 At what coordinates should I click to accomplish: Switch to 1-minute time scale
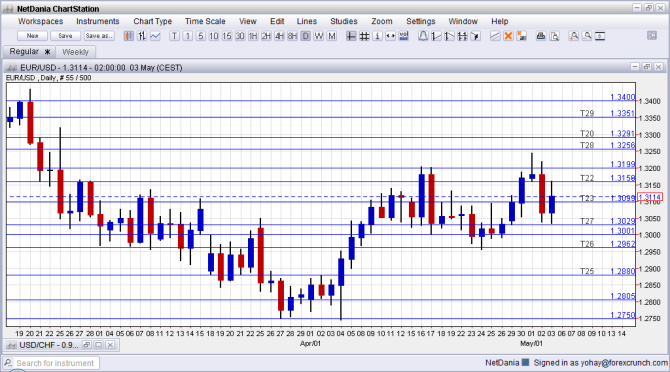click(x=188, y=36)
